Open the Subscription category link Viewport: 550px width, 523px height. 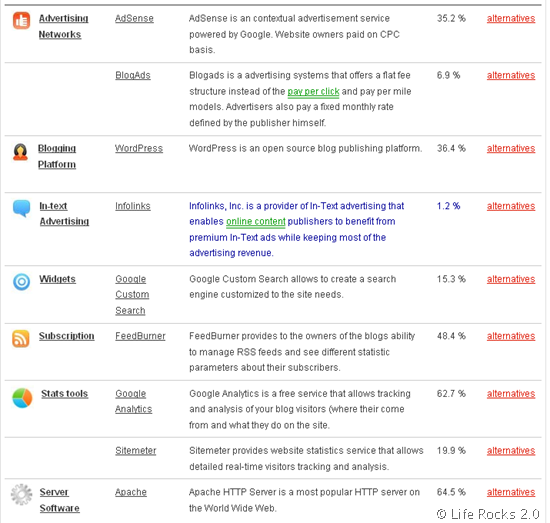(67, 336)
